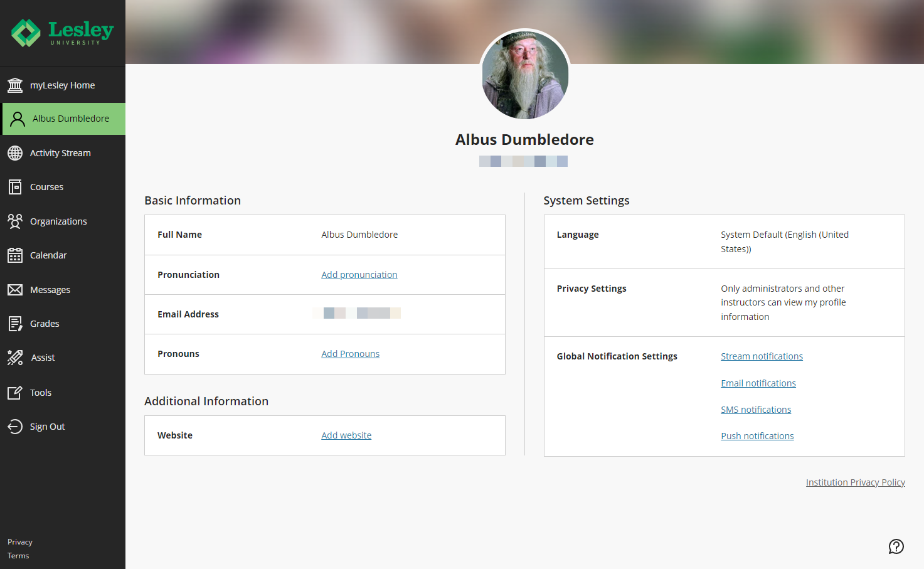Click the circular profile picture
The image size is (924, 569).
(525, 75)
